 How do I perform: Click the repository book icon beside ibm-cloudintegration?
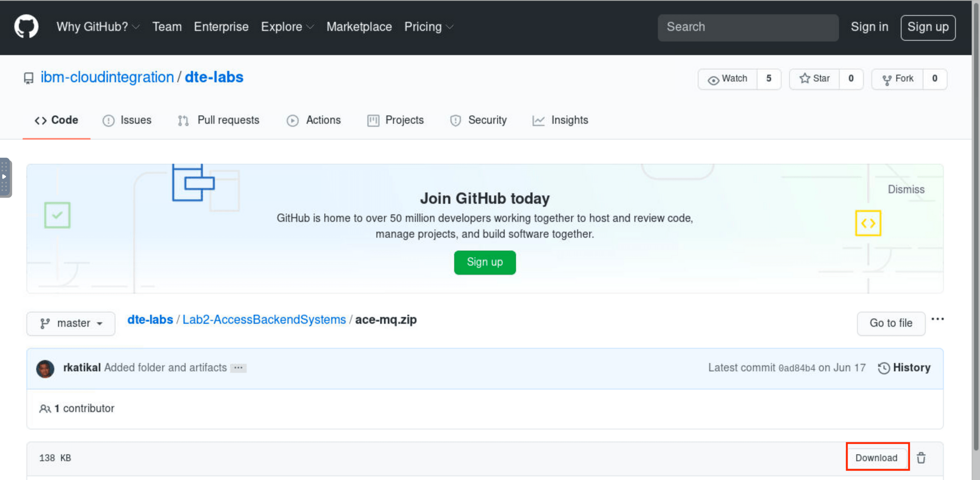point(28,78)
